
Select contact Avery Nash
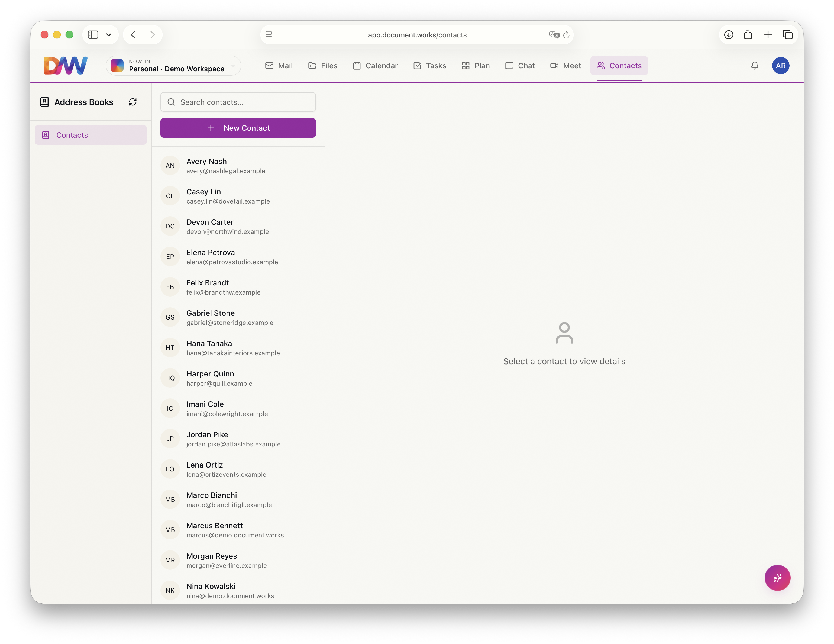click(x=238, y=166)
